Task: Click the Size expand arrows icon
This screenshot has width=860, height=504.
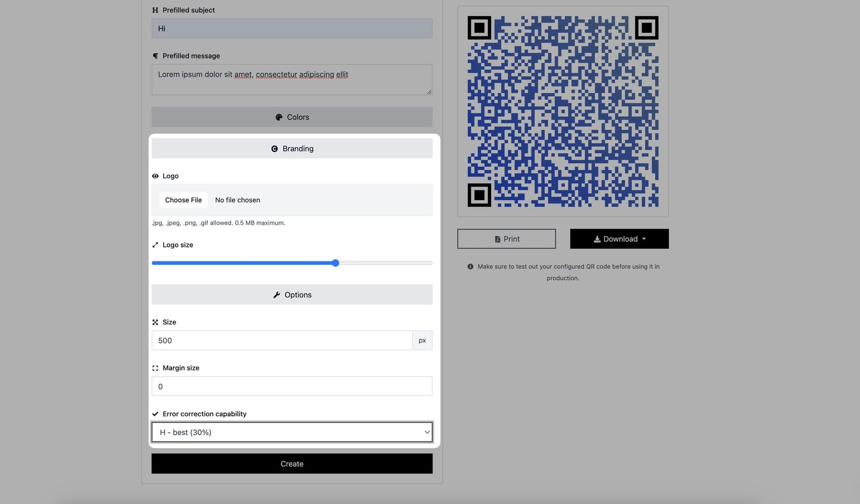Action: 155,322
